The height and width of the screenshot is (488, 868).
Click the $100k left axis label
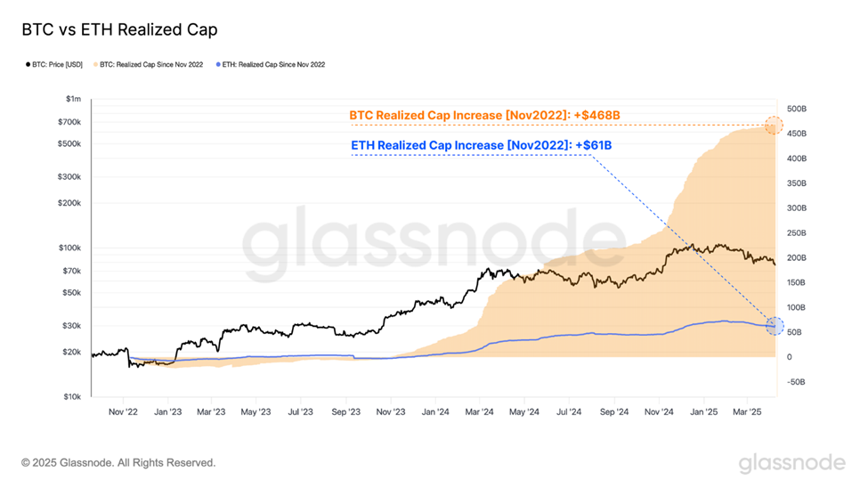click(69, 248)
